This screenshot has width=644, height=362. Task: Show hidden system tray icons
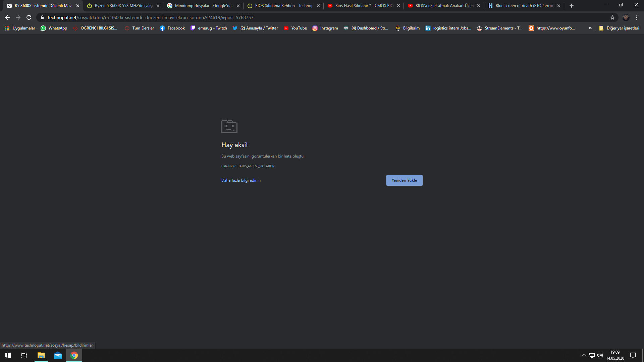584,355
